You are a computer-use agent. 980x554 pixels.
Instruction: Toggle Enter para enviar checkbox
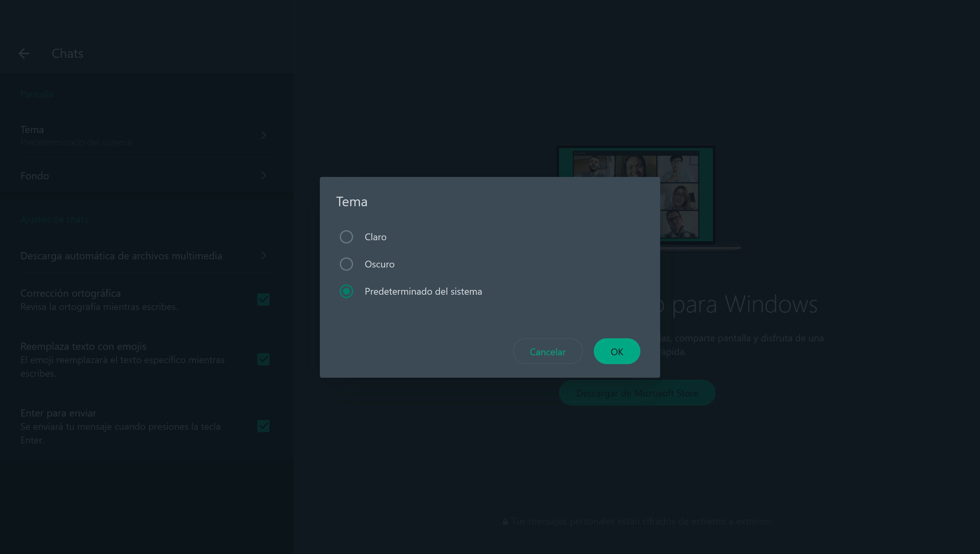point(263,426)
